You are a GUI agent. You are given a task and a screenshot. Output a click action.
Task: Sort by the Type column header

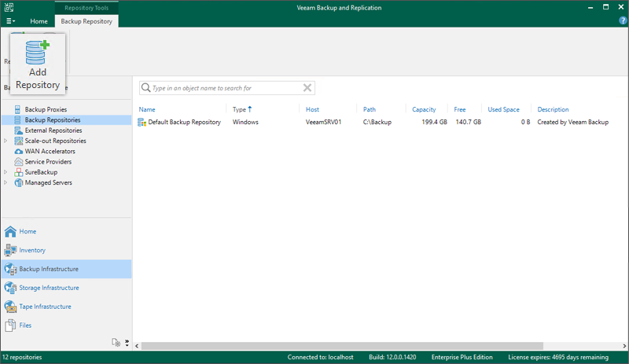pyautogui.click(x=239, y=109)
